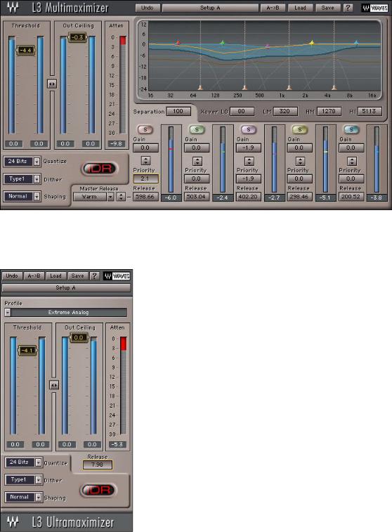
Task: Grab Ultramaximizer Threshold slider handle -4.1
Action: (27, 350)
